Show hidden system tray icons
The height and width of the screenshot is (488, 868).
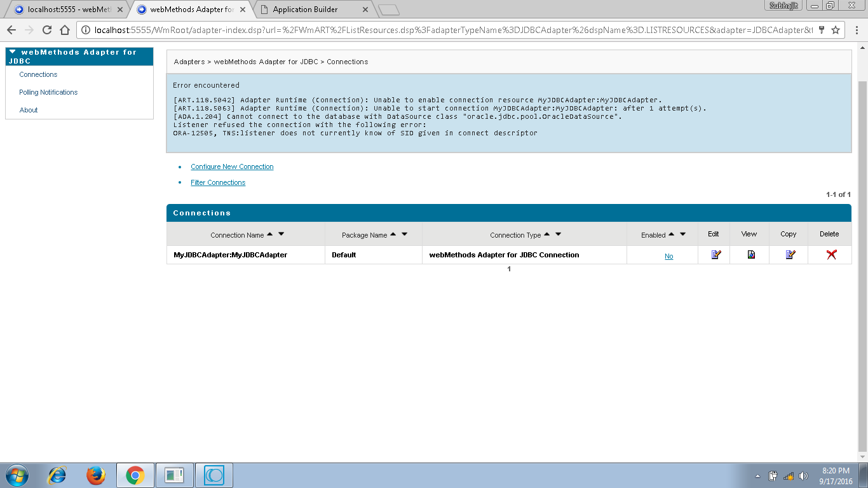pyautogui.click(x=757, y=476)
